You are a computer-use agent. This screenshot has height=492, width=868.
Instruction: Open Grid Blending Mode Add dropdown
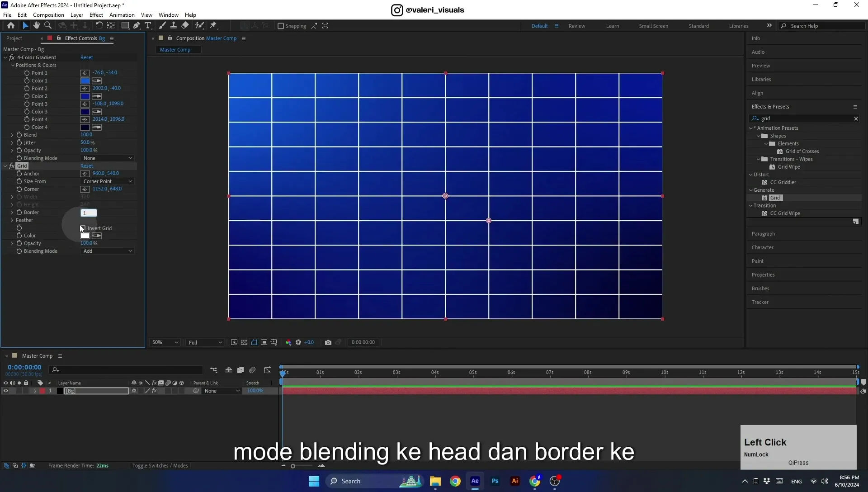[108, 251]
